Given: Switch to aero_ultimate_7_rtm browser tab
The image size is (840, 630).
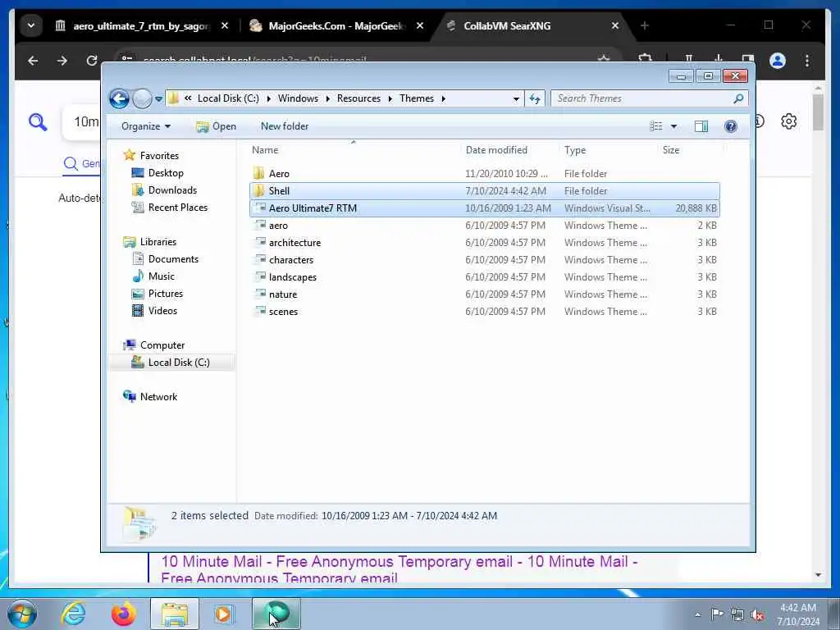Looking at the screenshot, I should pyautogui.click(x=141, y=25).
